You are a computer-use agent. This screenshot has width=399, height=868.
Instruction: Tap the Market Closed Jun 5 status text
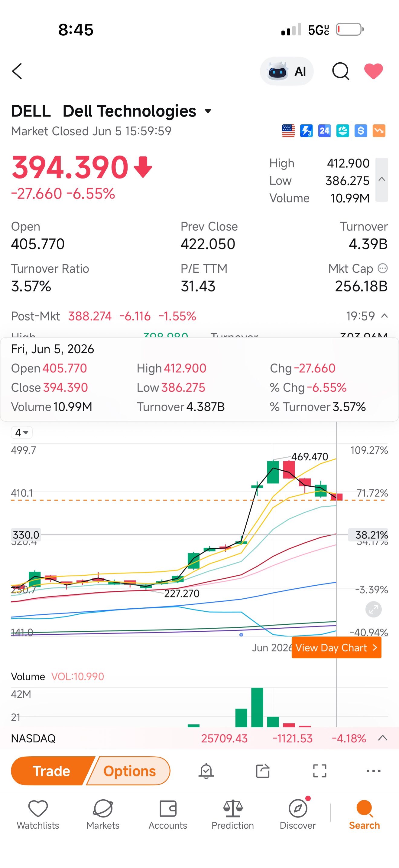point(91,131)
